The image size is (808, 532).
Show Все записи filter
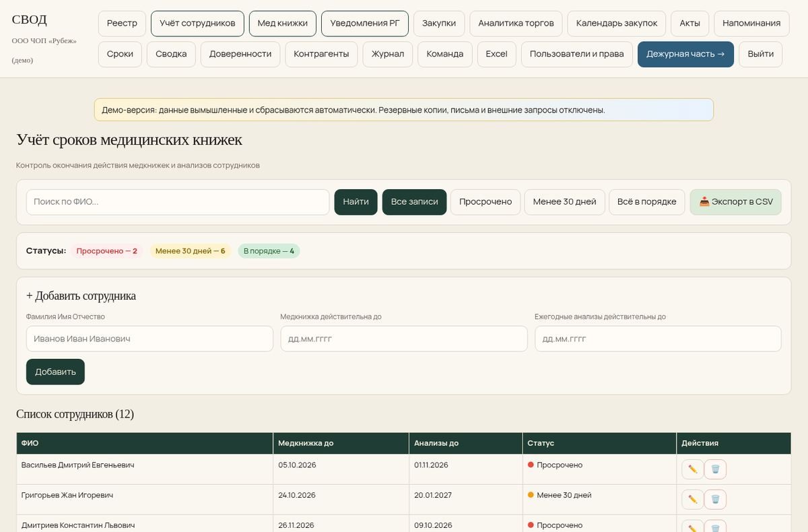[414, 202]
